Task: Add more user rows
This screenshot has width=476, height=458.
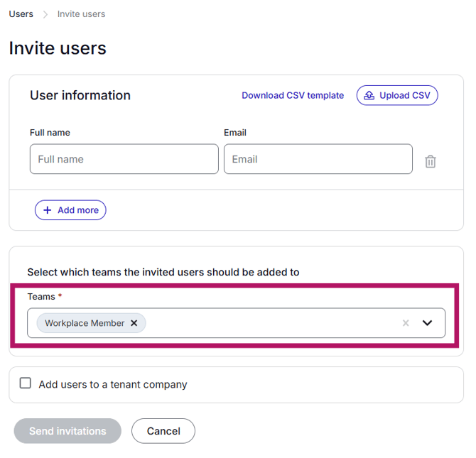Action: point(70,210)
